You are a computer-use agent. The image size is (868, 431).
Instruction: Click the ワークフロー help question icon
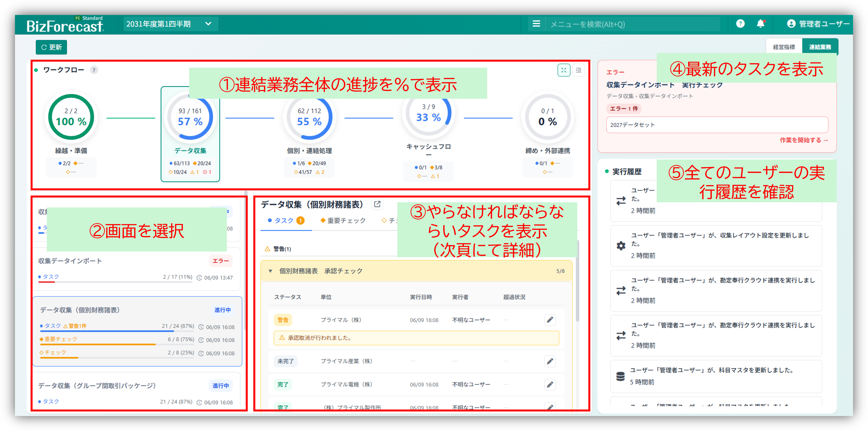[x=94, y=70]
